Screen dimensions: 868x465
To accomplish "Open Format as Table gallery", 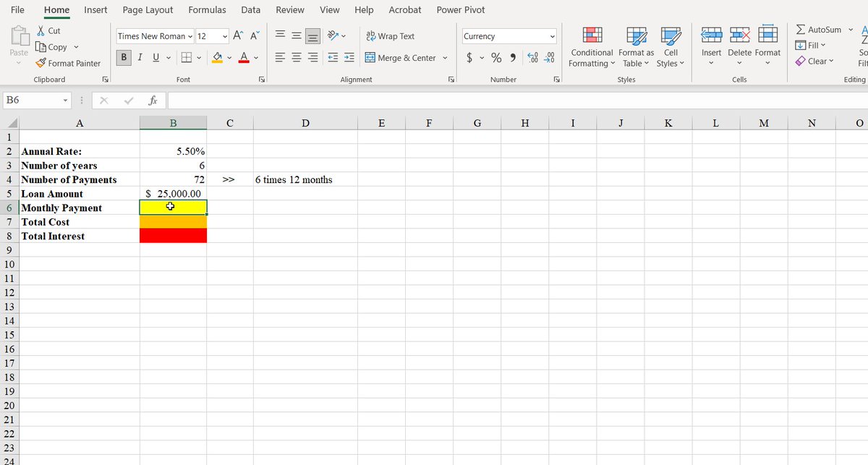I will 637,47.
